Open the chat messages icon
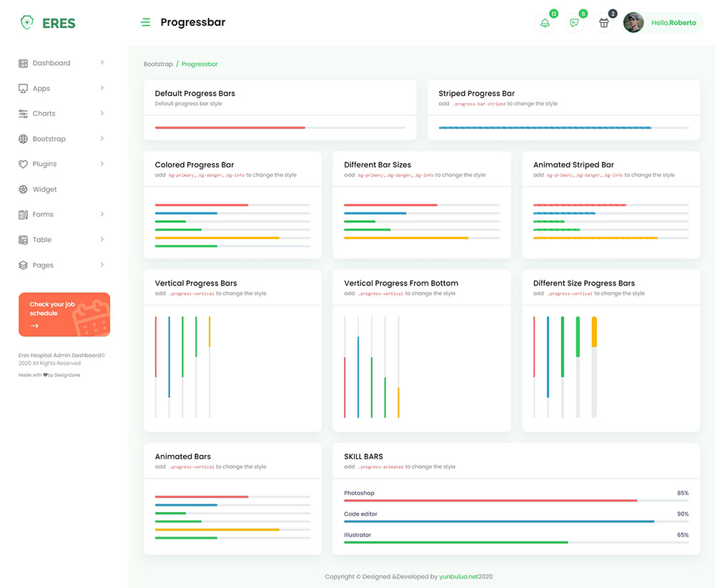Screen dimensions: 715x588 click(x=574, y=23)
